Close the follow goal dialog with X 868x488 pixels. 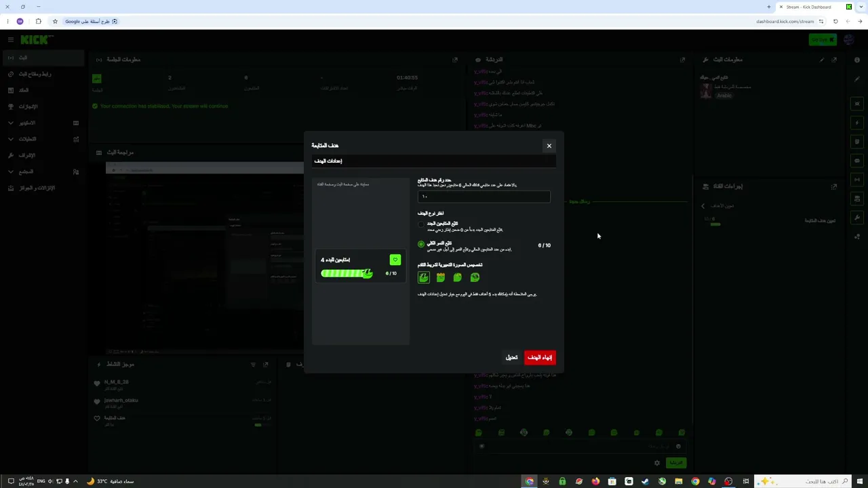[549, 146]
